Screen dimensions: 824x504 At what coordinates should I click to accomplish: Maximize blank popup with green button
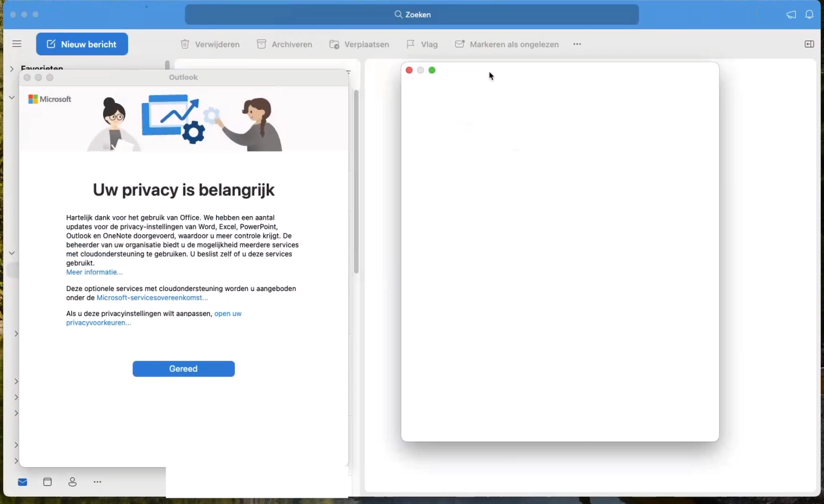(432, 70)
